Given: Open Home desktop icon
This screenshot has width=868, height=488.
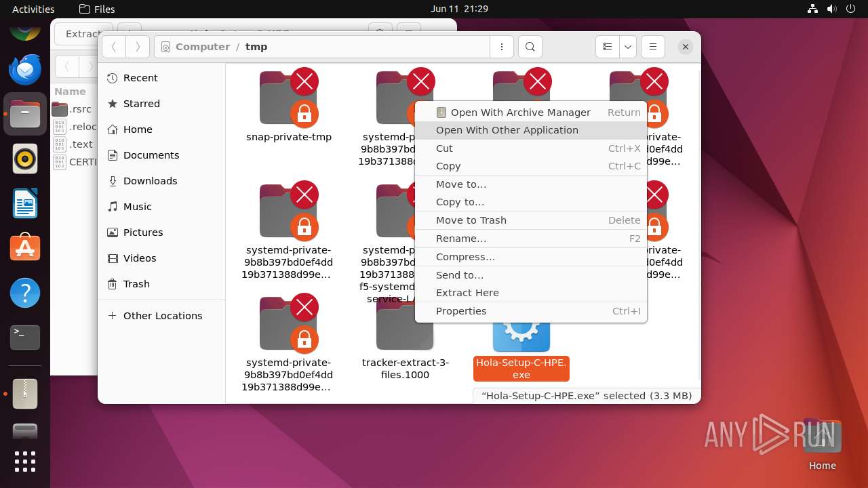Looking at the screenshot, I should tap(823, 445).
